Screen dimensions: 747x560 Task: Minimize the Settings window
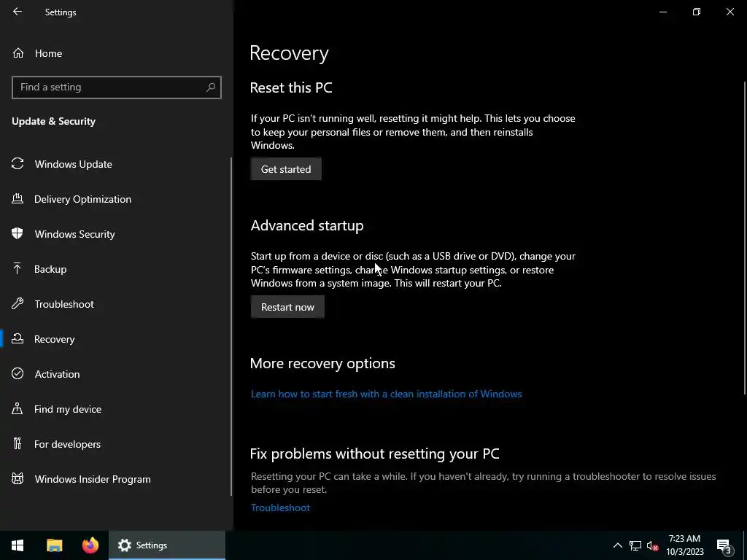[x=662, y=12]
